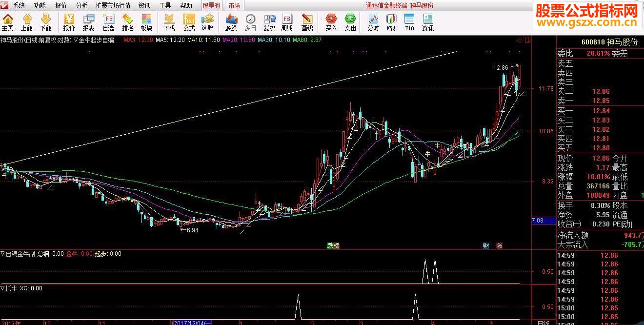Image resolution: width=644 pixels, height=325 pixels.
Task: Click the MA30: 10.10 label
Action: (274, 40)
